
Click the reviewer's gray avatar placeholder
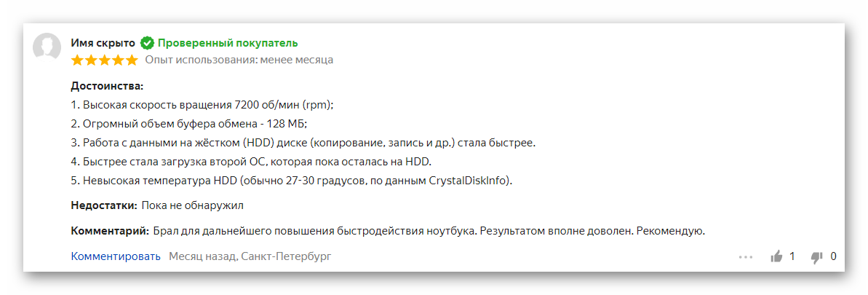click(48, 49)
